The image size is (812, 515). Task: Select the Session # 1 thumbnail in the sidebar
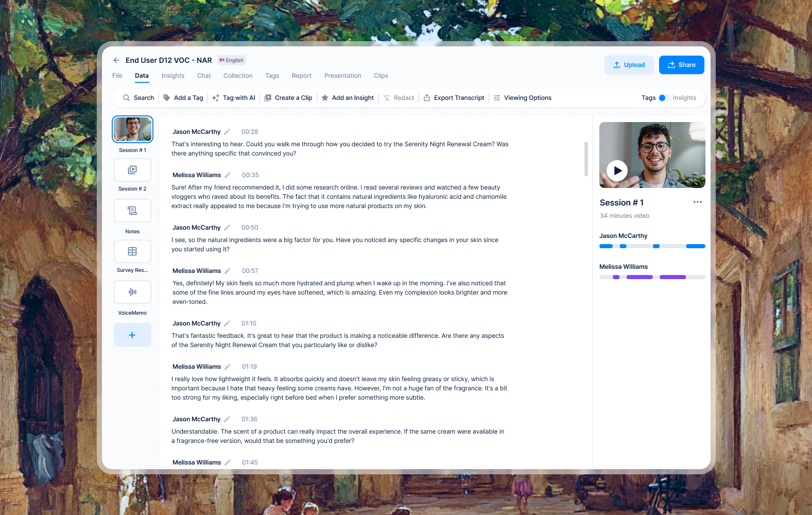click(132, 129)
